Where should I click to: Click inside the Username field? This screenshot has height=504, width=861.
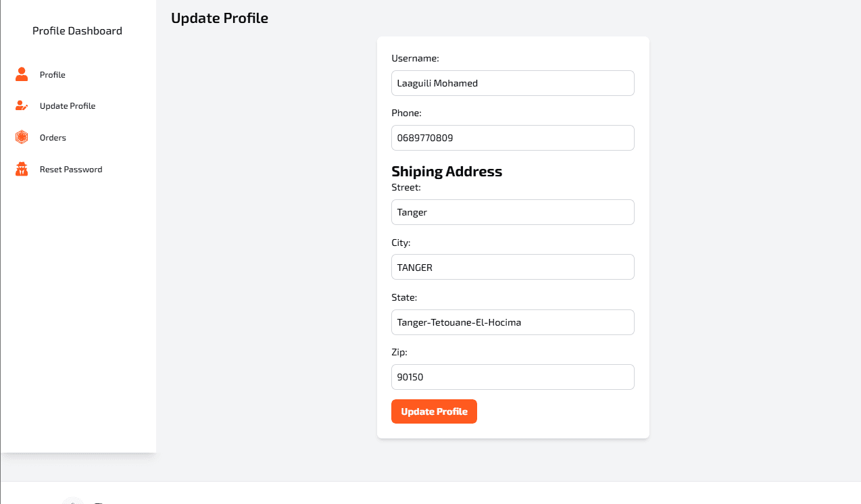512,82
